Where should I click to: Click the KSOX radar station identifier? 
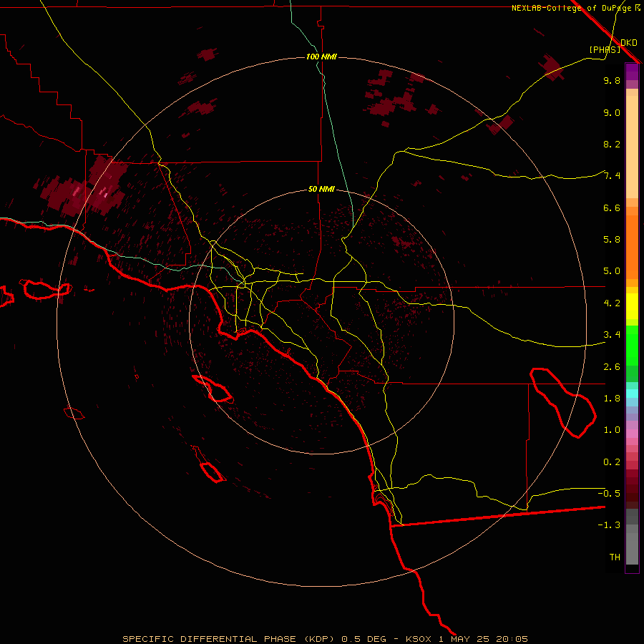click(x=419, y=639)
